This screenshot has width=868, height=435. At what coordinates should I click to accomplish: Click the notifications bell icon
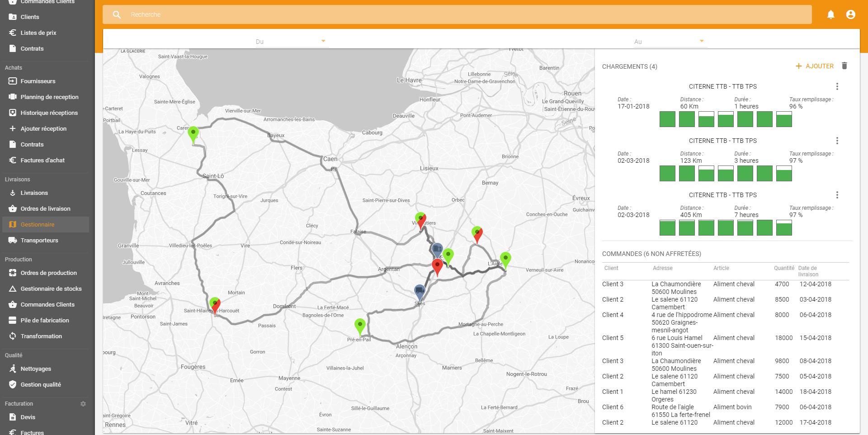click(830, 14)
